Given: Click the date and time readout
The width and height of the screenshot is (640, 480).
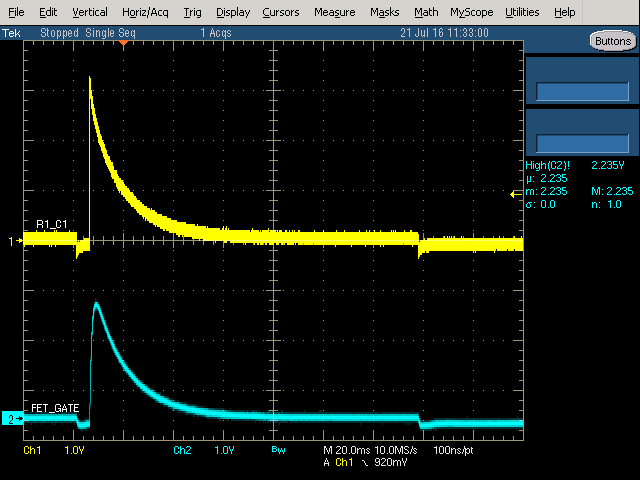Looking at the screenshot, I should click(x=444, y=33).
